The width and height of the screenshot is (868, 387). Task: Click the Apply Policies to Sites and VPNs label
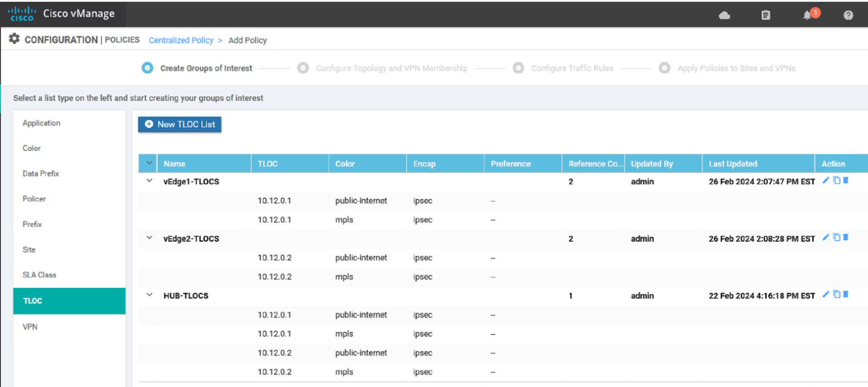[x=736, y=68]
